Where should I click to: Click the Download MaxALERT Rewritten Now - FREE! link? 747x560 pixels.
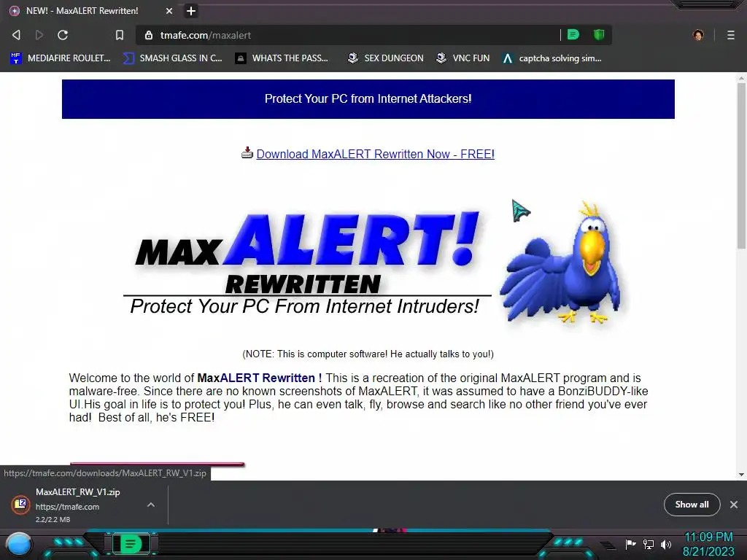coord(376,155)
